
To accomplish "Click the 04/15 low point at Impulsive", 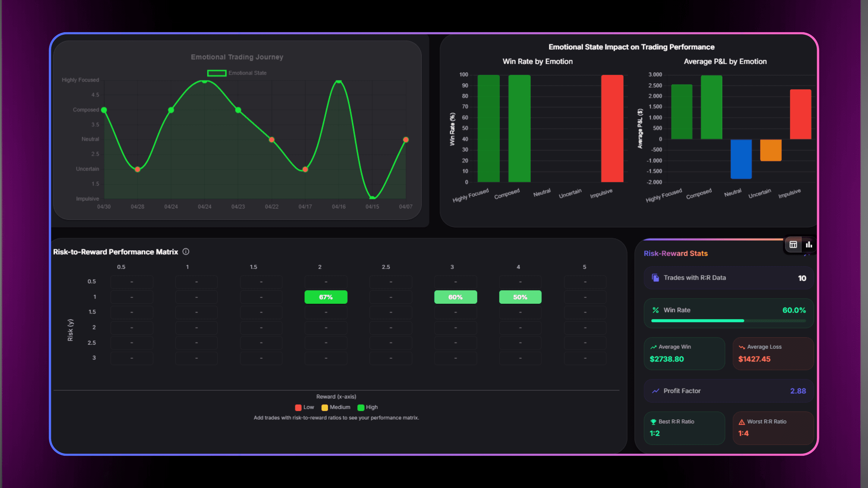I will 372,198.
